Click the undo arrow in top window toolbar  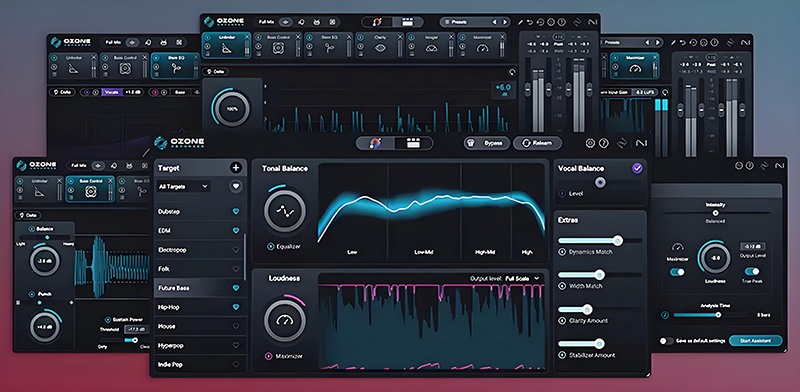tap(531, 22)
